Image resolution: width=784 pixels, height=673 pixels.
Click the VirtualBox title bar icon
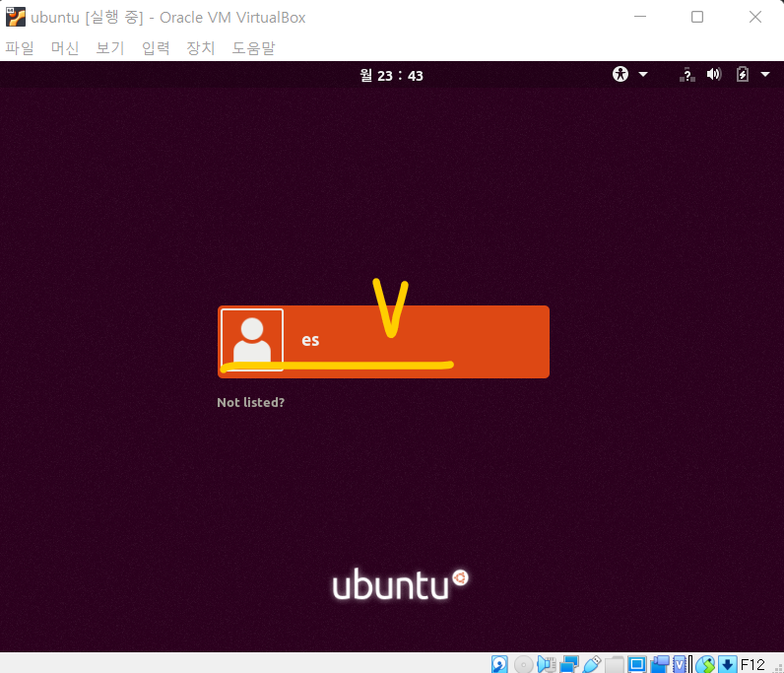click(x=16, y=17)
